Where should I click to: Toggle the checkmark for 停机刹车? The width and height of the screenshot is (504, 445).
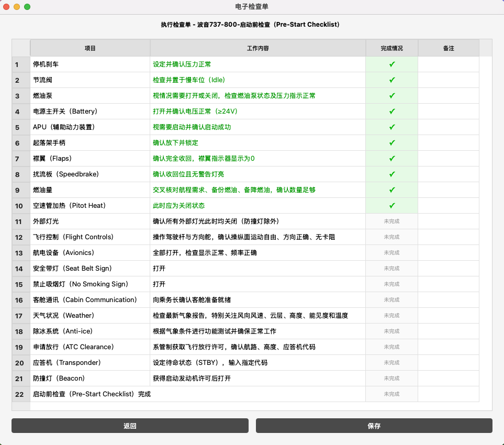pyautogui.click(x=392, y=64)
